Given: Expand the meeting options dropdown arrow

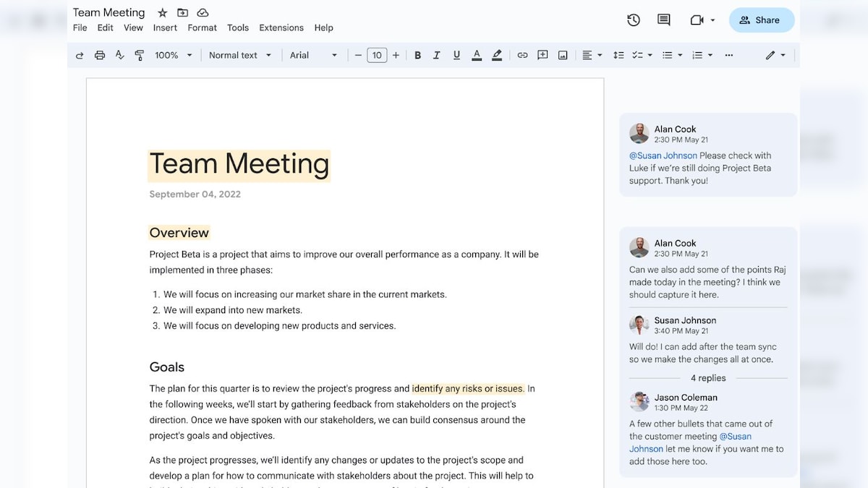Looking at the screenshot, I should coord(712,20).
